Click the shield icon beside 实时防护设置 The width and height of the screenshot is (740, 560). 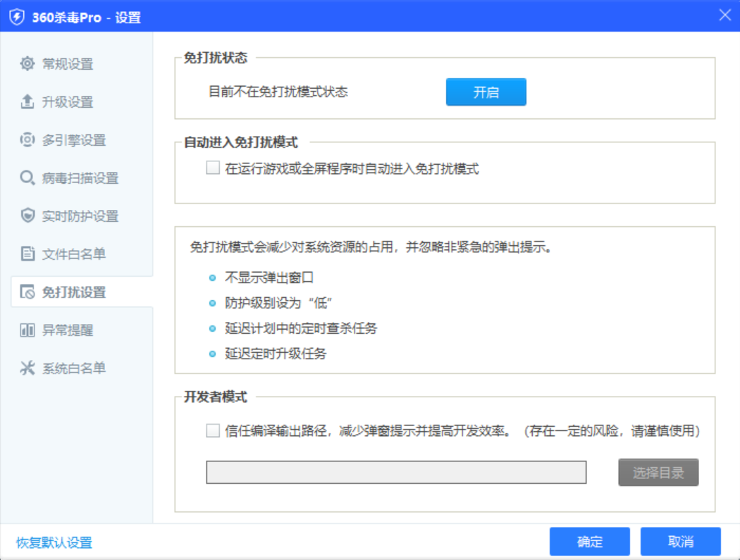(27, 216)
